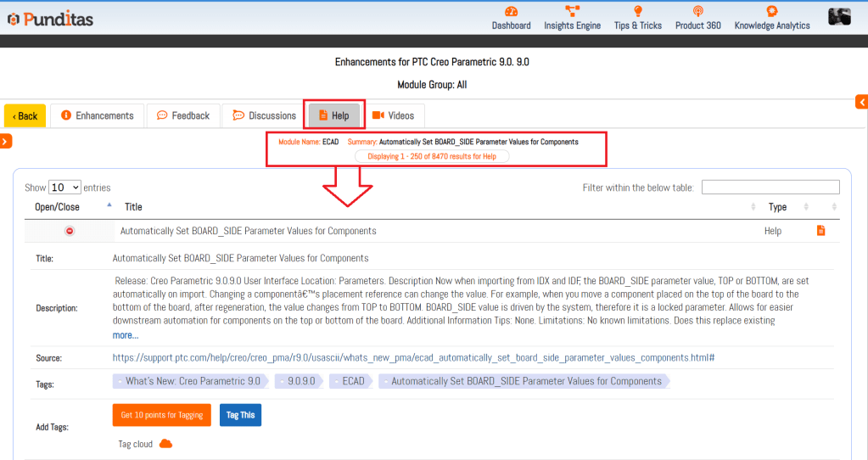This screenshot has width=868, height=460.
Task: Switch to the Videos tab
Action: coord(393,115)
